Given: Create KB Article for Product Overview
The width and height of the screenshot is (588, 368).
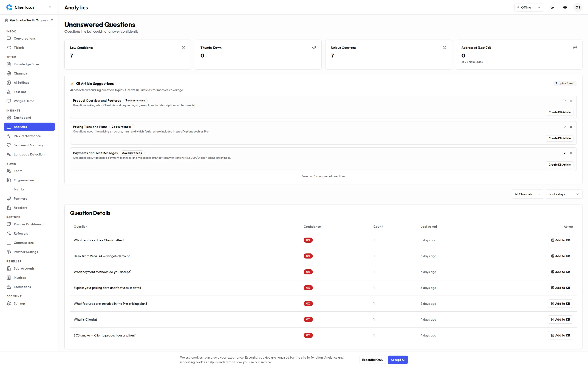Looking at the screenshot, I should pyautogui.click(x=559, y=112).
